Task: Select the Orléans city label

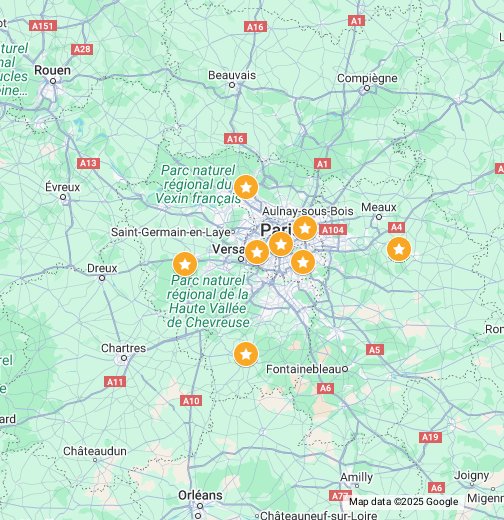Action: click(200, 495)
